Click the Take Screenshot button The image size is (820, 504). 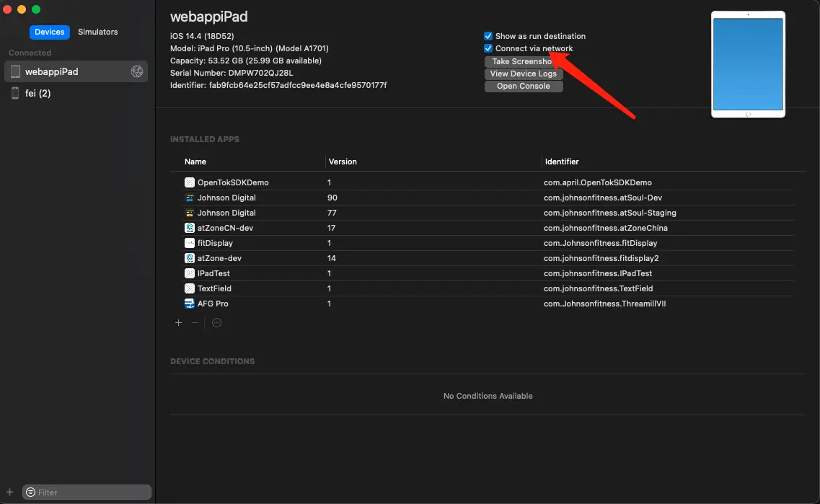[x=524, y=61]
